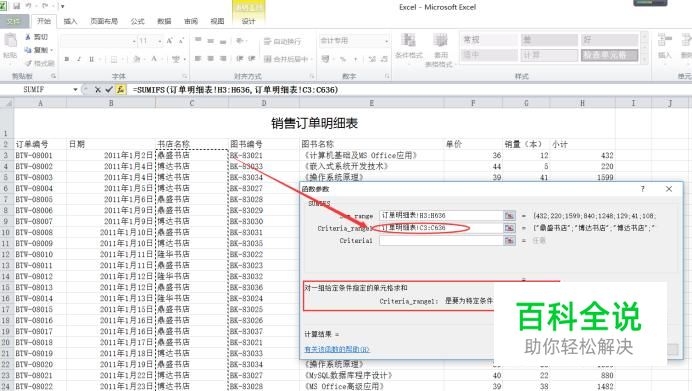Select the Normal (常规) cell style
The image size is (692, 391).
click(489, 40)
